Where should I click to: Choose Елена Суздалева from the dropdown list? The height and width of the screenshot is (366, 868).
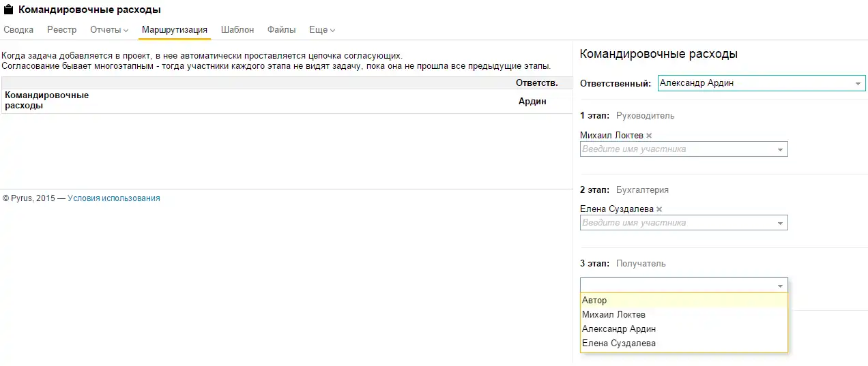pos(684,344)
